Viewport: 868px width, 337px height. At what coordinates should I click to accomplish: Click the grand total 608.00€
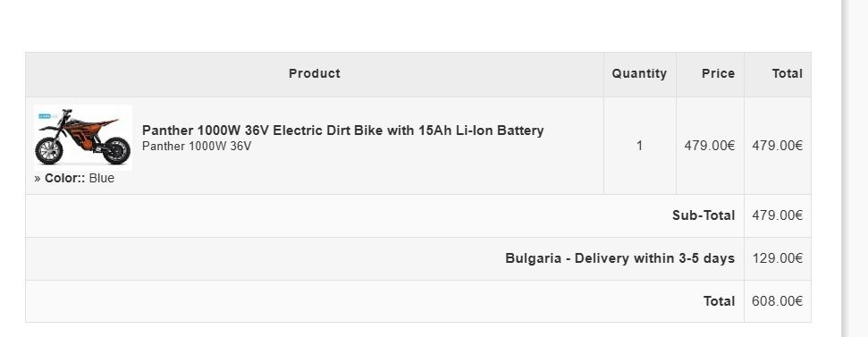pyautogui.click(x=777, y=301)
